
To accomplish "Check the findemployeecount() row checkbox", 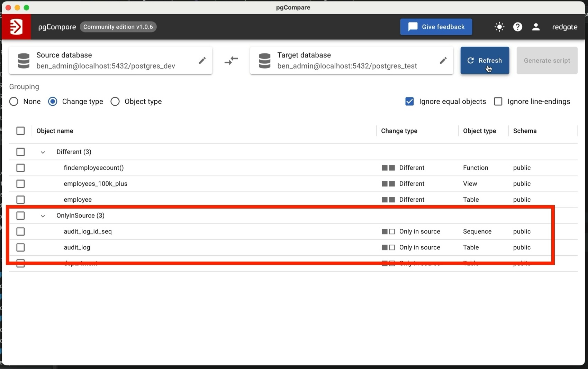I will coord(20,168).
